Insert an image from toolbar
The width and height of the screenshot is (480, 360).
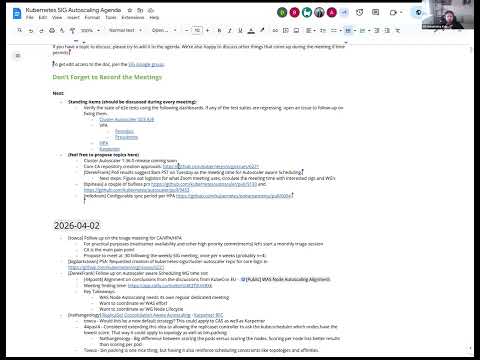[296, 30]
